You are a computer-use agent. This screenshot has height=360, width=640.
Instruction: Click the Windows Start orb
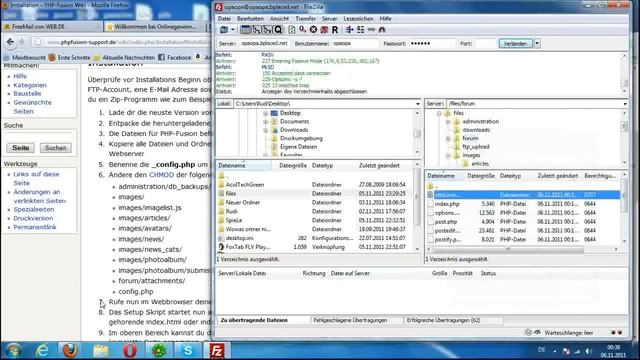coord(13,350)
